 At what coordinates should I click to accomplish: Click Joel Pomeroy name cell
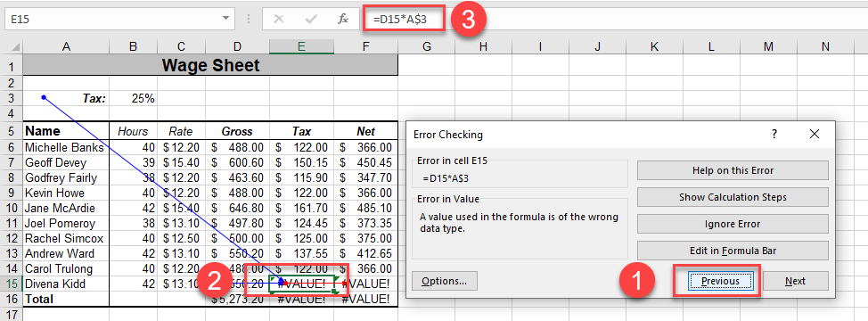66,224
